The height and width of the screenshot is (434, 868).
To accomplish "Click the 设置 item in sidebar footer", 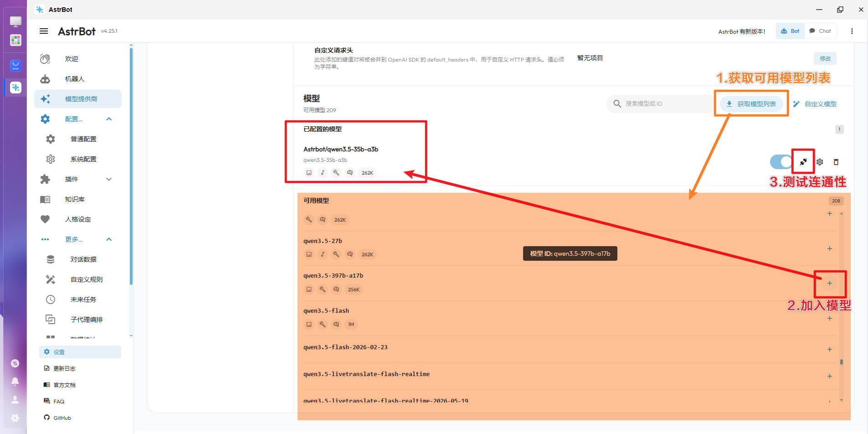I will click(x=80, y=352).
